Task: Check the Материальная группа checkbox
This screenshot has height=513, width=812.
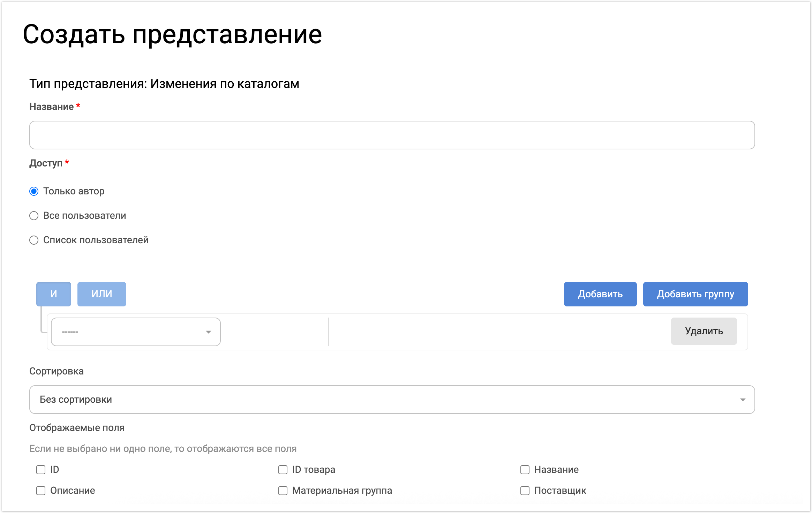Action: [283, 491]
